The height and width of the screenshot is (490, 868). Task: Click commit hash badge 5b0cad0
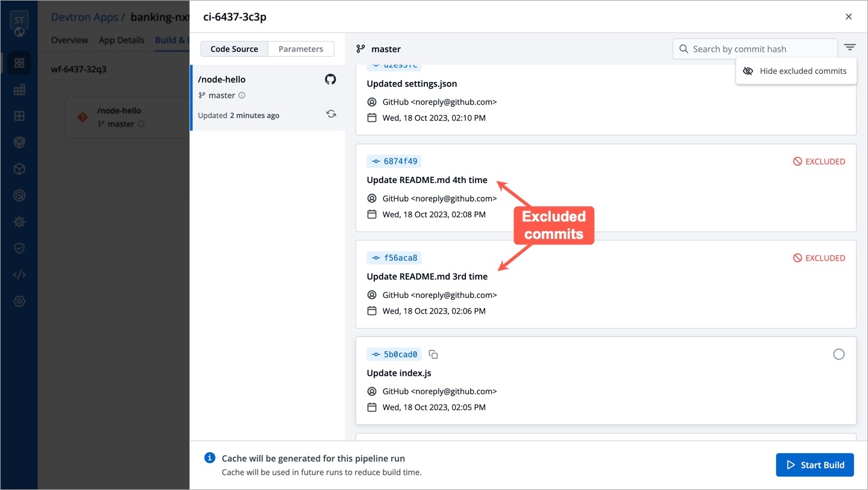coord(394,354)
